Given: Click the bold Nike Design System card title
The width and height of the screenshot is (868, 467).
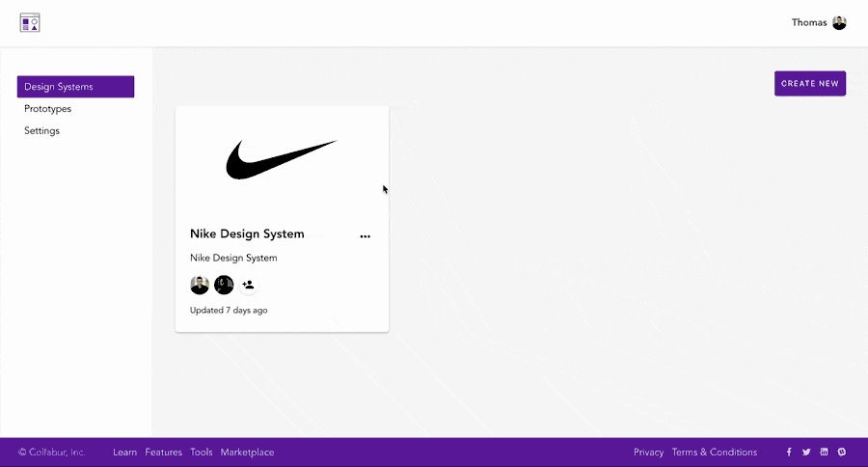Looking at the screenshot, I should 247,233.
